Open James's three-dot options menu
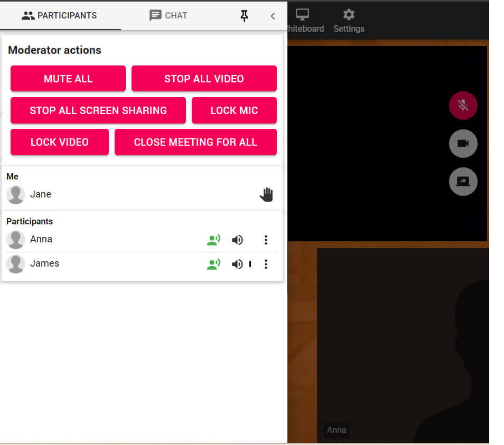Screen dimensions: 504x445 (x=266, y=264)
